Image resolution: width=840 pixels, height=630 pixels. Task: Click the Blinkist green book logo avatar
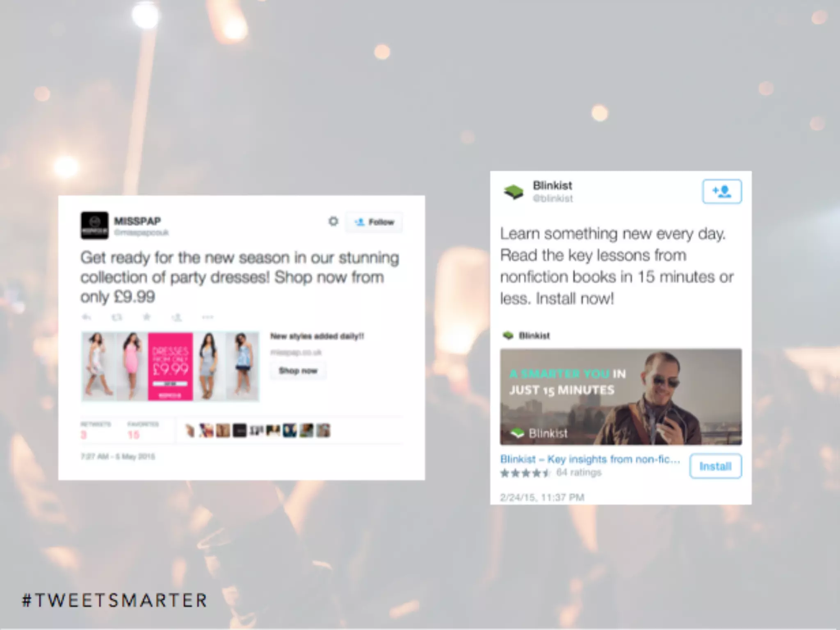coord(514,192)
